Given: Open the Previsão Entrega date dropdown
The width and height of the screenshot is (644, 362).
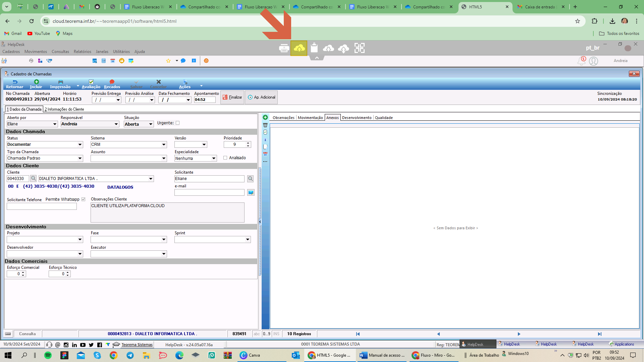Looking at the screenshot, I should 118,100.
